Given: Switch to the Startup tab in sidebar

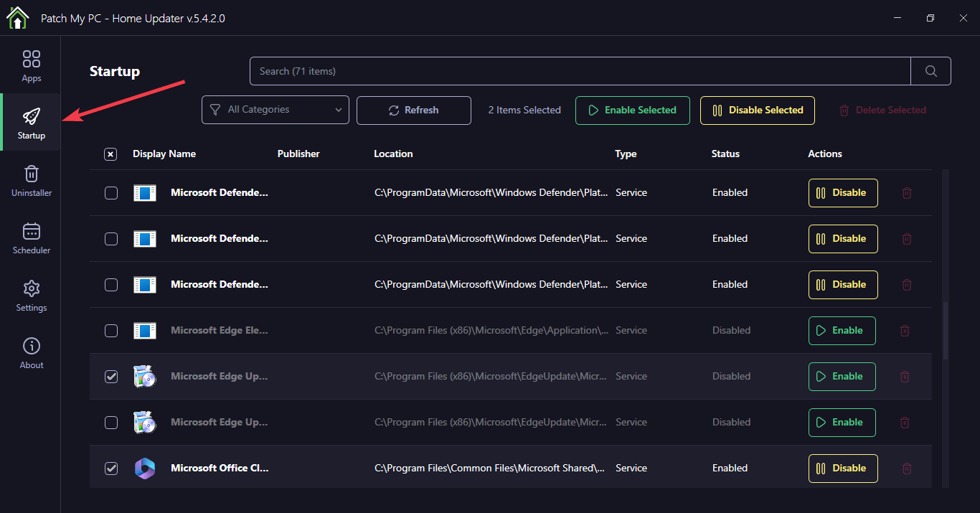Looking at the screenshot, I should (x=31, y=123).
